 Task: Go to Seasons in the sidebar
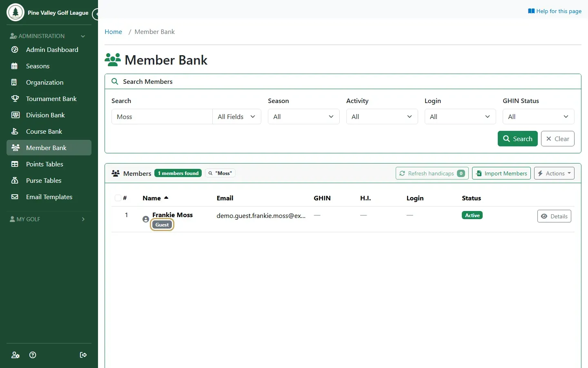tap(49, 66)
